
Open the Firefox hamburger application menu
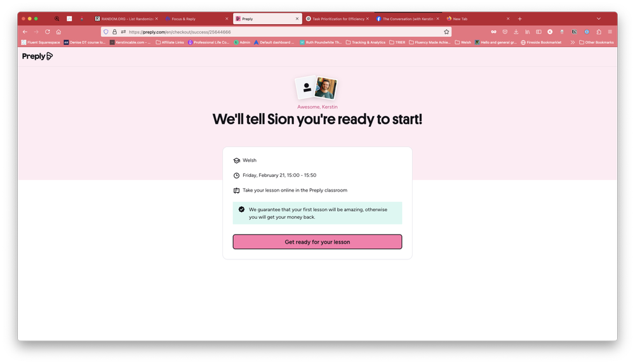click(x=610, y=32)
